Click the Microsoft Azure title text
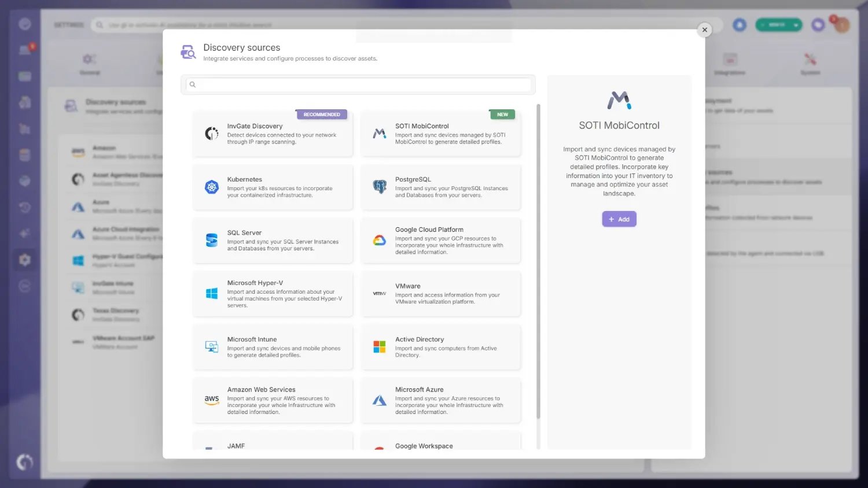The width and height of the screenshot is (868, 488). pos(420,390)
